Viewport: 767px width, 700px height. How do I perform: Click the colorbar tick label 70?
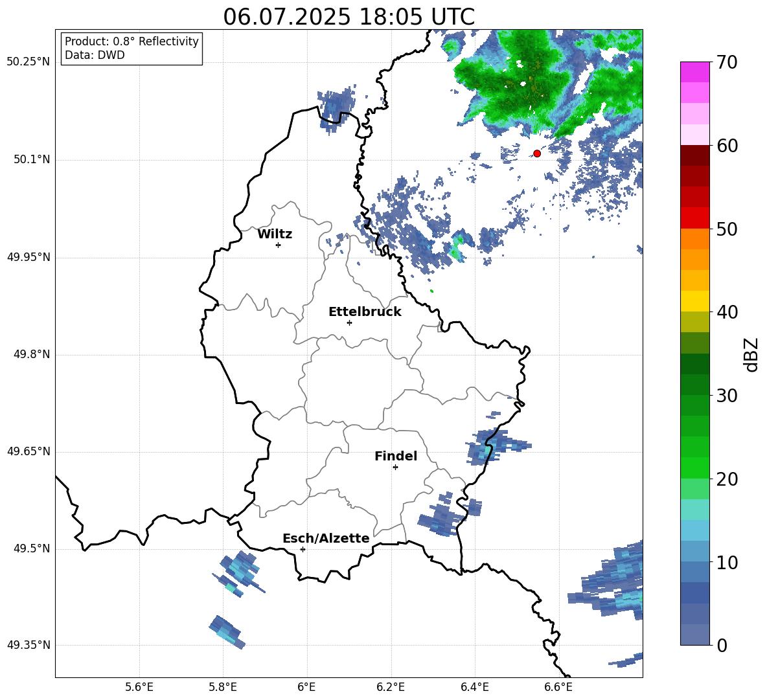click(727, 62)
